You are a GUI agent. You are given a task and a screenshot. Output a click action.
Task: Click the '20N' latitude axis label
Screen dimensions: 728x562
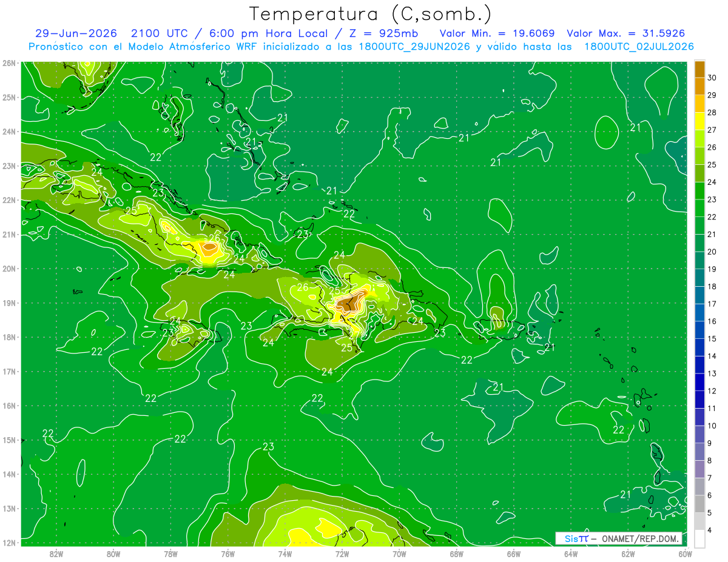(x=9, y=269)
